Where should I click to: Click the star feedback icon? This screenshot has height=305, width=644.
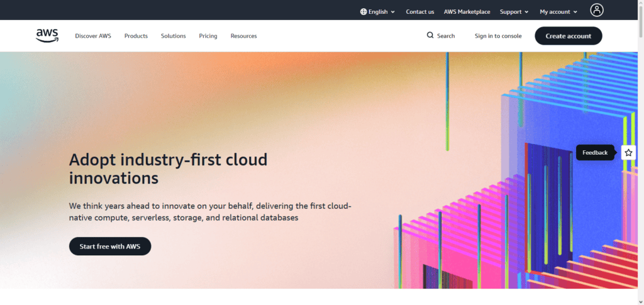coord(628,153)
